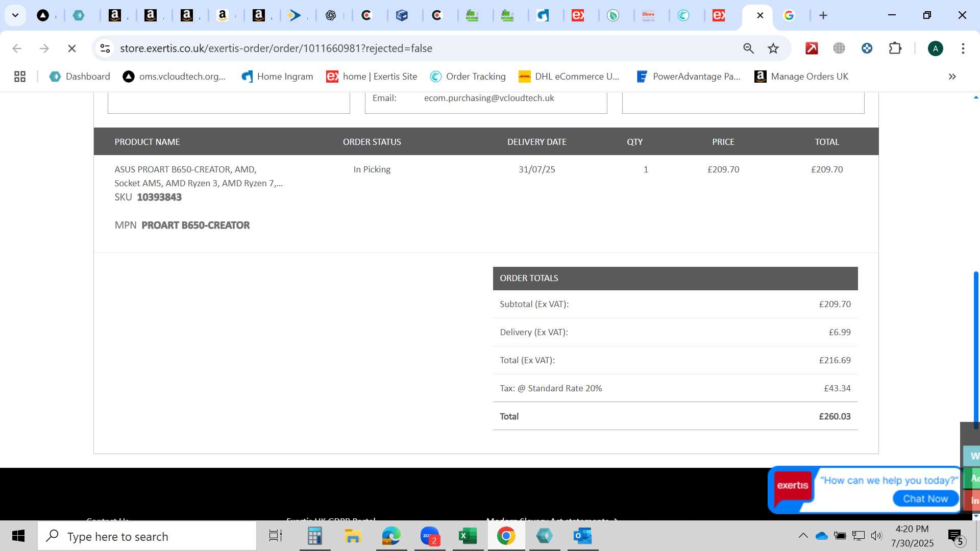Open Task View on the taskbar
980x551 pixels.
point(276,536)
